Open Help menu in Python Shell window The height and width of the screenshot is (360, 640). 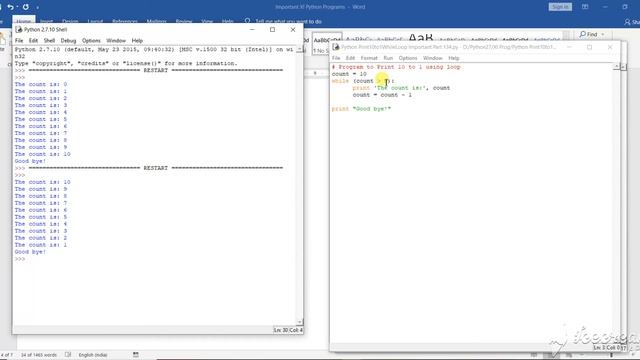(137, 40)
